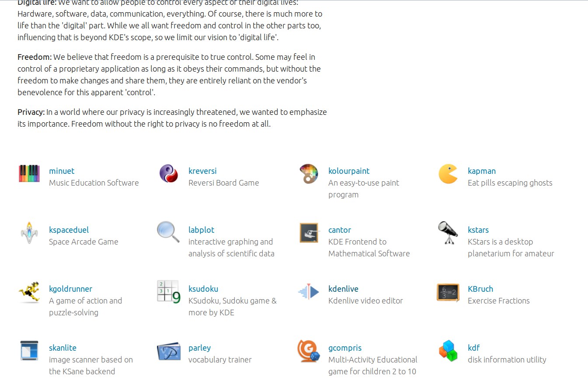Open the kdf link
588x390 pixels.
click(474, 348)
